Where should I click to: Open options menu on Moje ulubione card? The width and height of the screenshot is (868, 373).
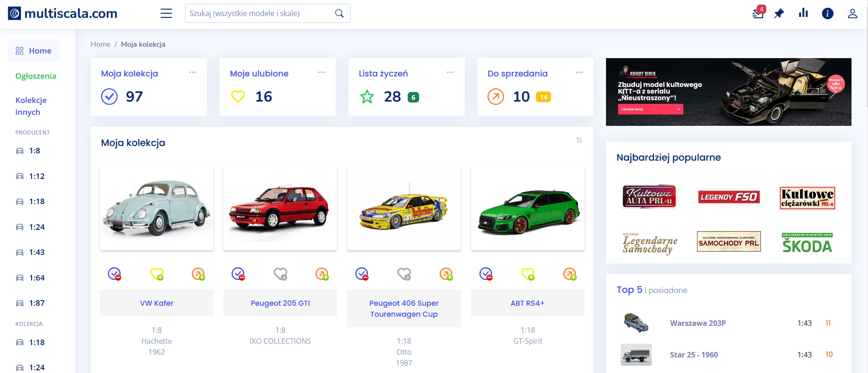point(322,72)
